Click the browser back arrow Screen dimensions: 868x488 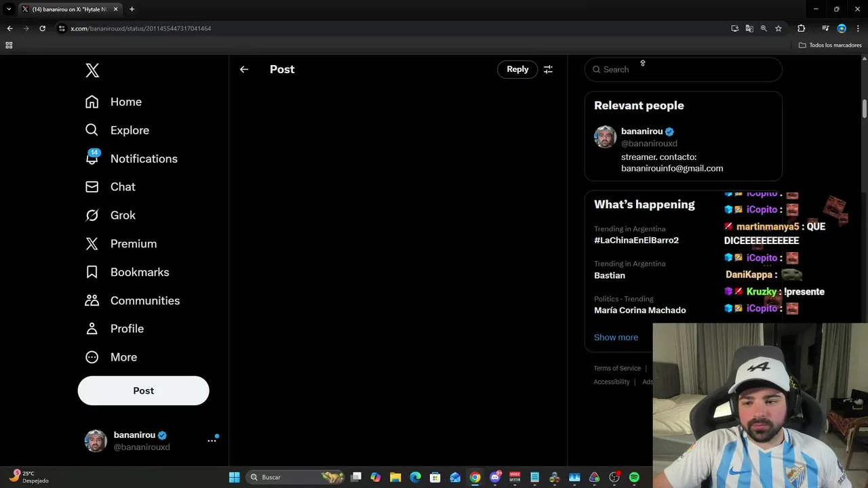pos(9,28)
